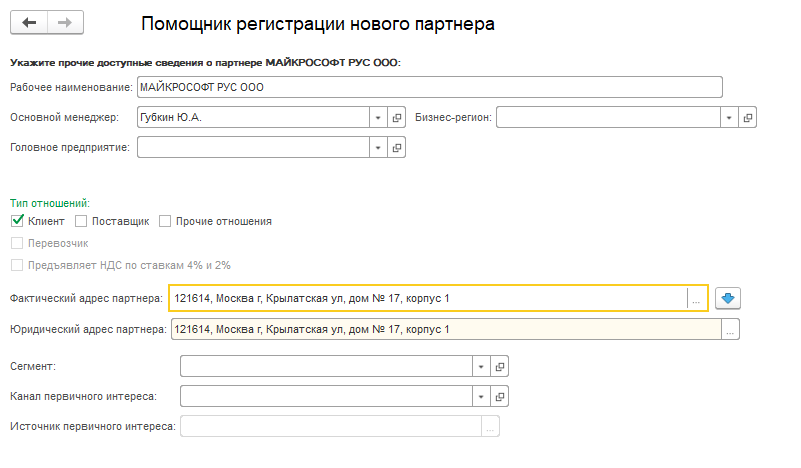Open the Бизнес-регион record icon
This screenshot has height=468, width=801.
point(748,118)
